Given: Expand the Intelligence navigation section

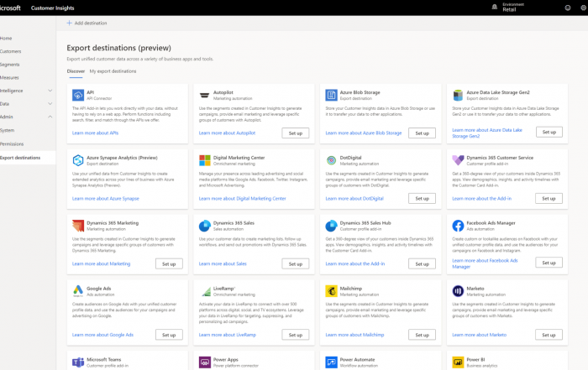Looking at the screenshot, I should tap(50, 91).
